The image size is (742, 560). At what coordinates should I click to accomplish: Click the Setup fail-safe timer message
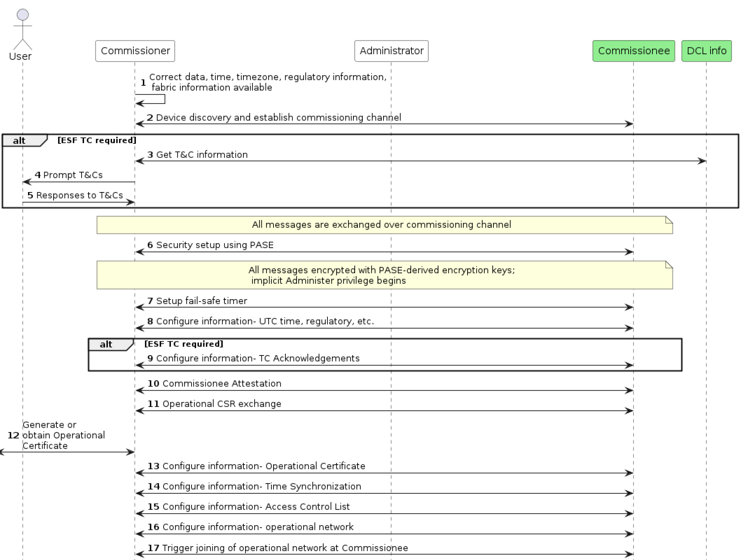click(201, 301)
